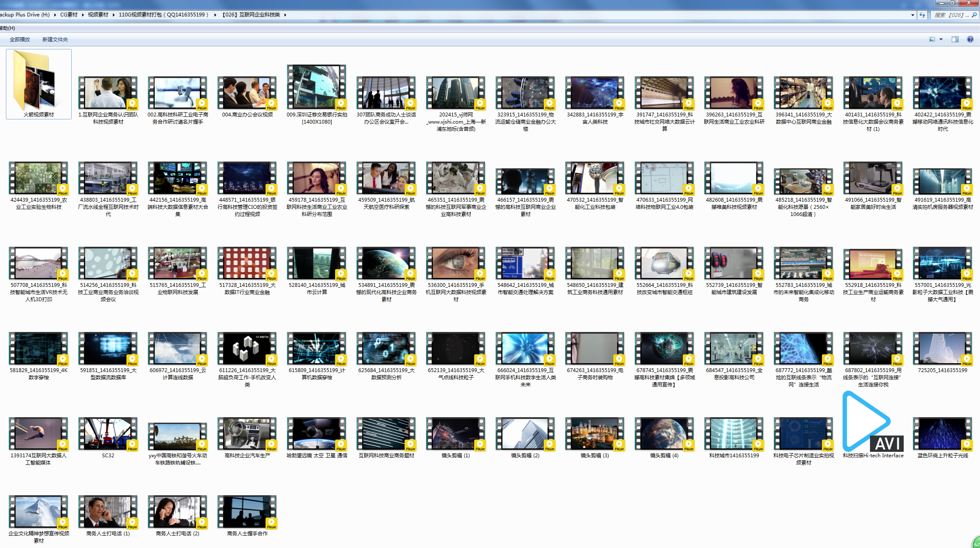The image size is (980, 548).
Task: Expand the arrow after 【026】互联网企业科技类 in the path
Action: click(x=285, y=15)
